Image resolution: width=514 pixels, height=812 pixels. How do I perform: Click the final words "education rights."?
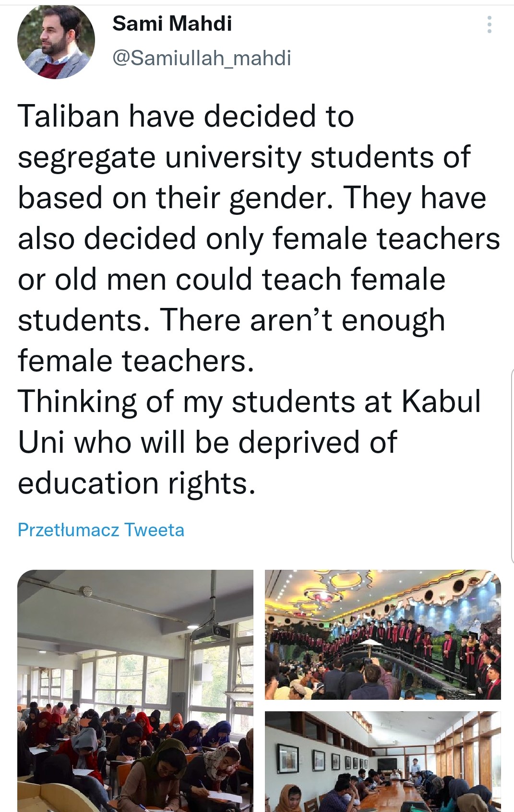point(136,482)
